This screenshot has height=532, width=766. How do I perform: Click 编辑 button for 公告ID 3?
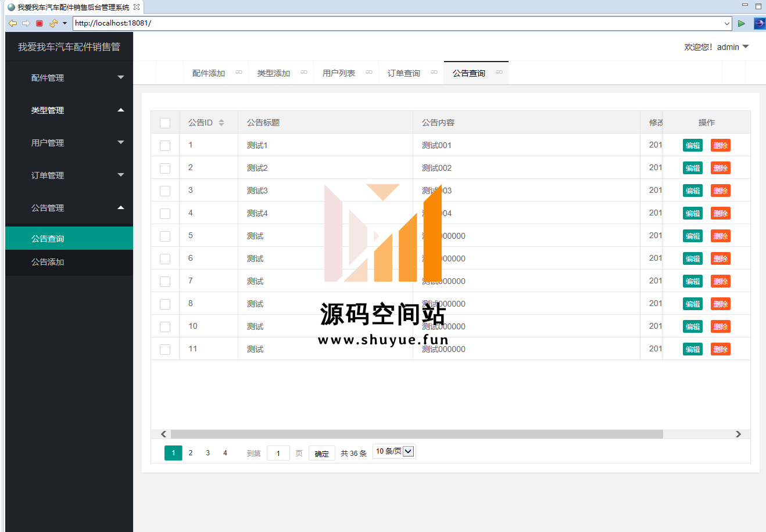pyautogui.click(x=693, y=191)
